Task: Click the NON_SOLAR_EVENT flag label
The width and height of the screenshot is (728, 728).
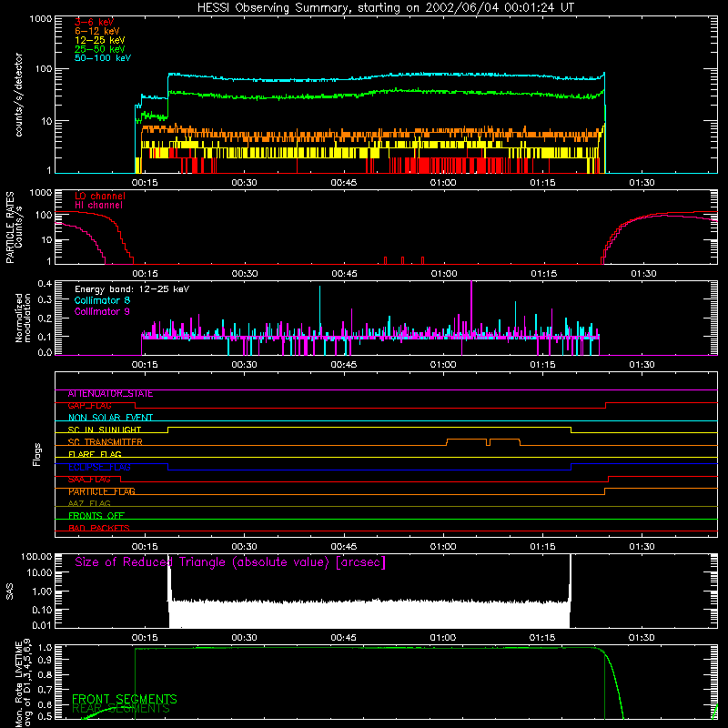Action: [x=110, y=418]
